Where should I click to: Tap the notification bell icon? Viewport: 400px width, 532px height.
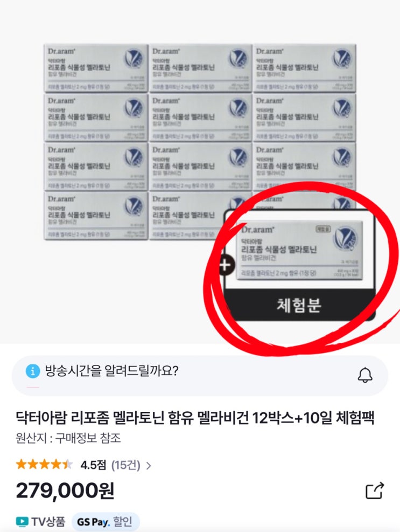pyautogui.click(x=365, y=375)
